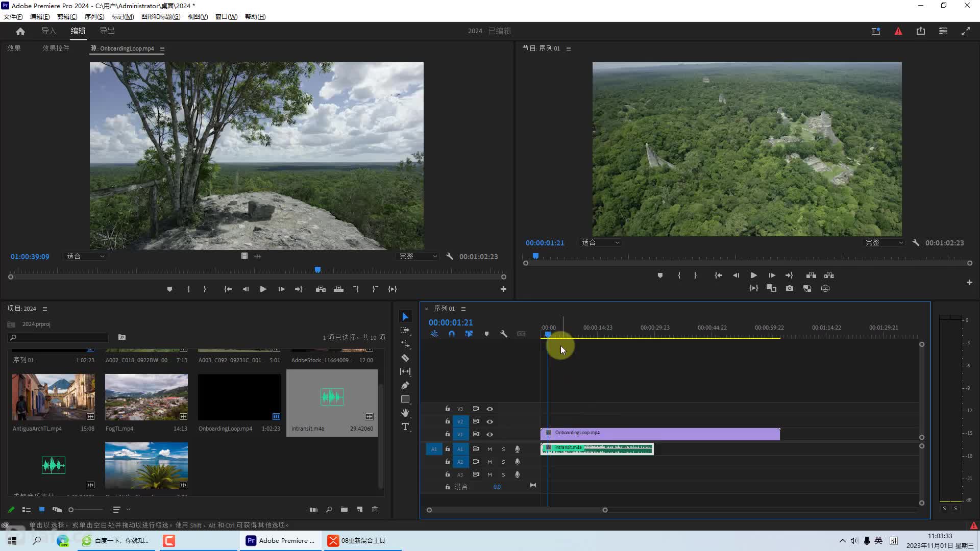Go to the 导入 workspace
Image resolution: width=980 pixels, height=551 pixels.
[x=49, y=31]
